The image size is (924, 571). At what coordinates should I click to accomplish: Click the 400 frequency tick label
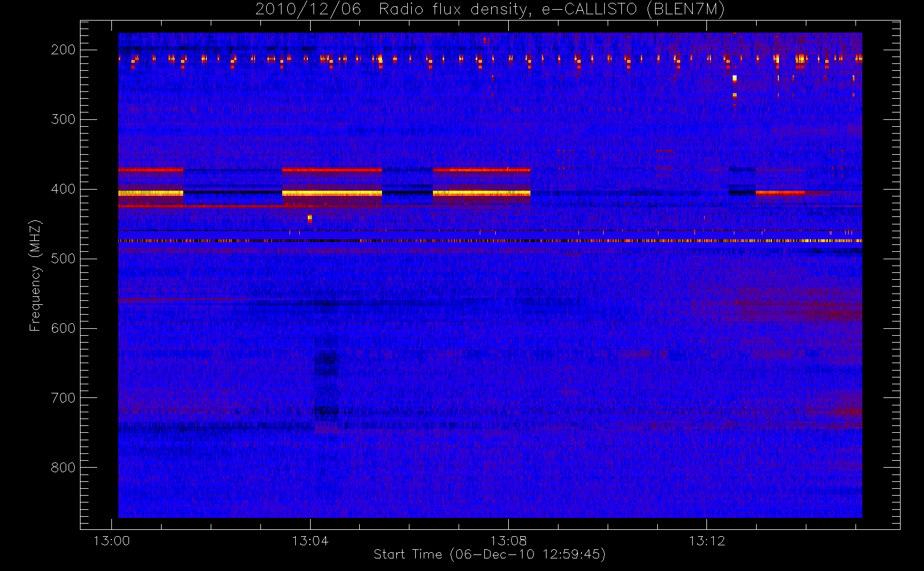pyautogui.click(x=63, y=189)
